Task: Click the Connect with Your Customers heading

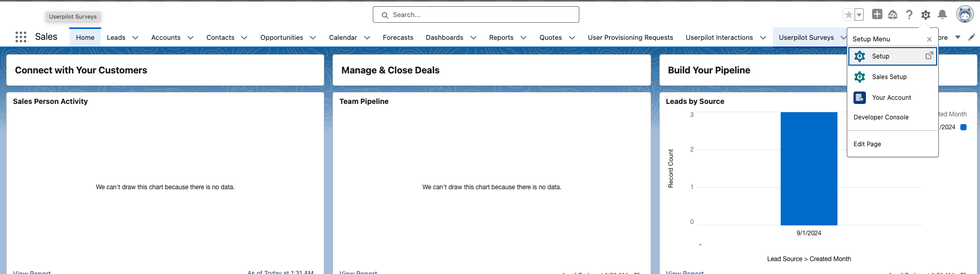Action: point(81,70)
